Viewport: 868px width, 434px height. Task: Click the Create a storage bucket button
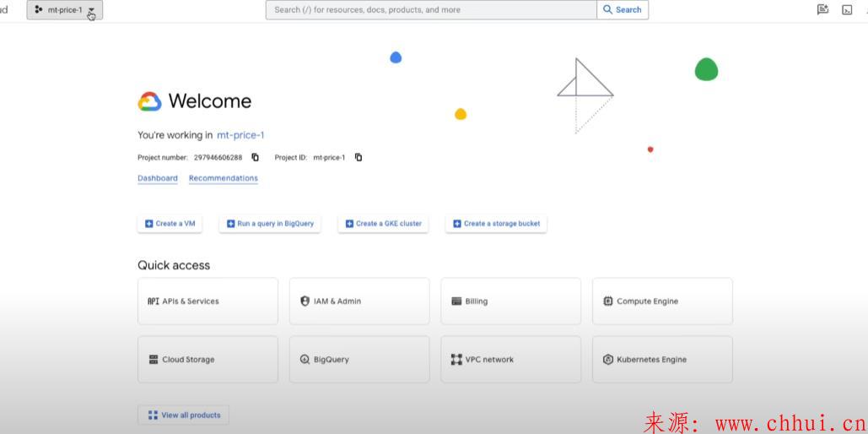[496, 224]
